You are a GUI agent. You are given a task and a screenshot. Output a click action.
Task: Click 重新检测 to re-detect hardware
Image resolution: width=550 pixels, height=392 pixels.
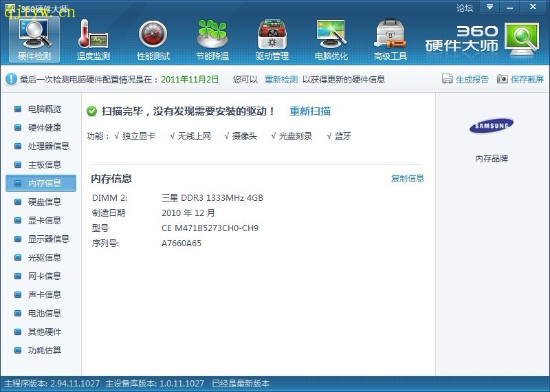(x=281, y=79)
